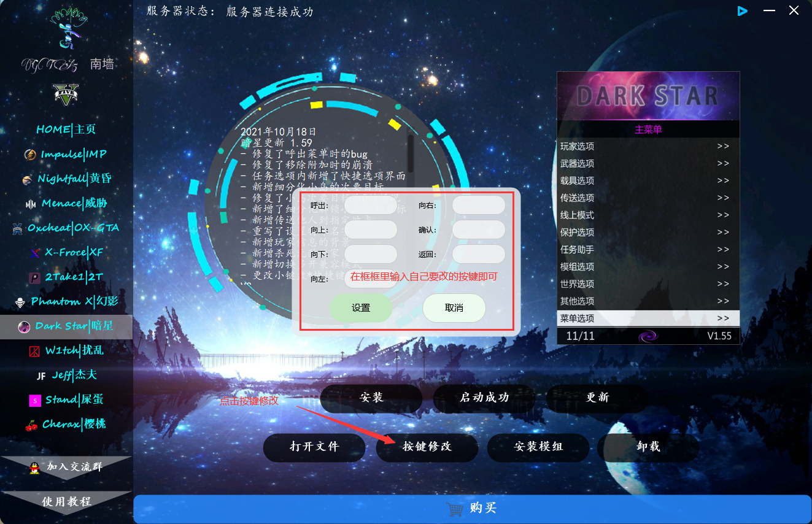The image size is (812, 524).
Task: Minimize the launcher window
Action: 769,10
